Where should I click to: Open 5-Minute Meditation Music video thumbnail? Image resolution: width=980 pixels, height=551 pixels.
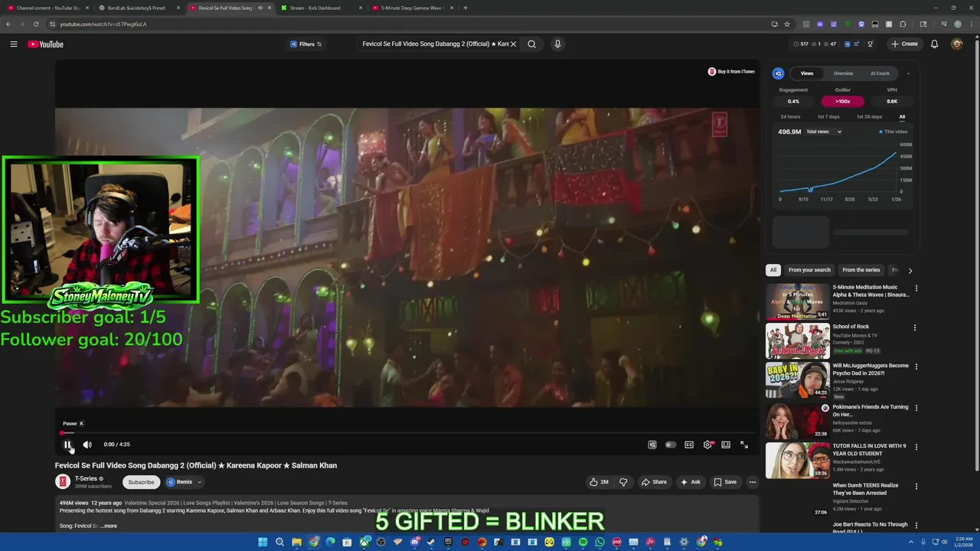[x=798, y=302]
